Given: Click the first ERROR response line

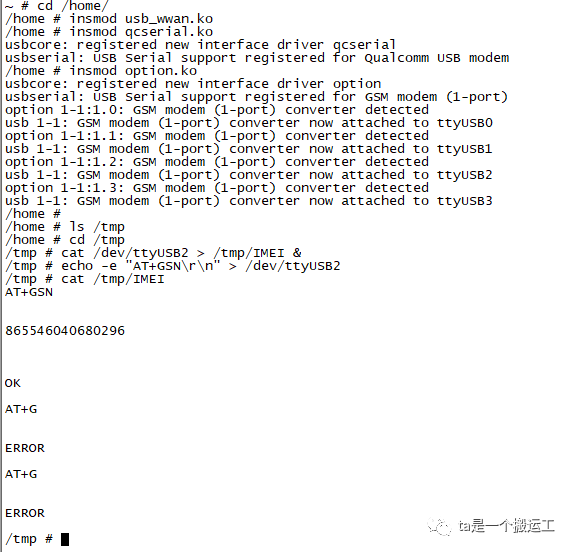Looking at the screenshot, I should coord(25,448).
